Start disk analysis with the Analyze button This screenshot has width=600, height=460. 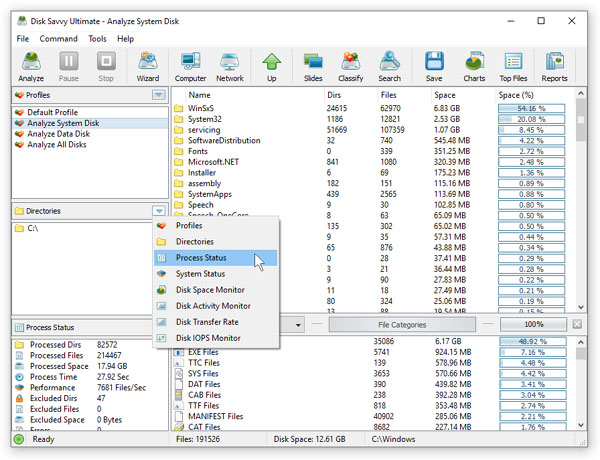pos(31,67)
